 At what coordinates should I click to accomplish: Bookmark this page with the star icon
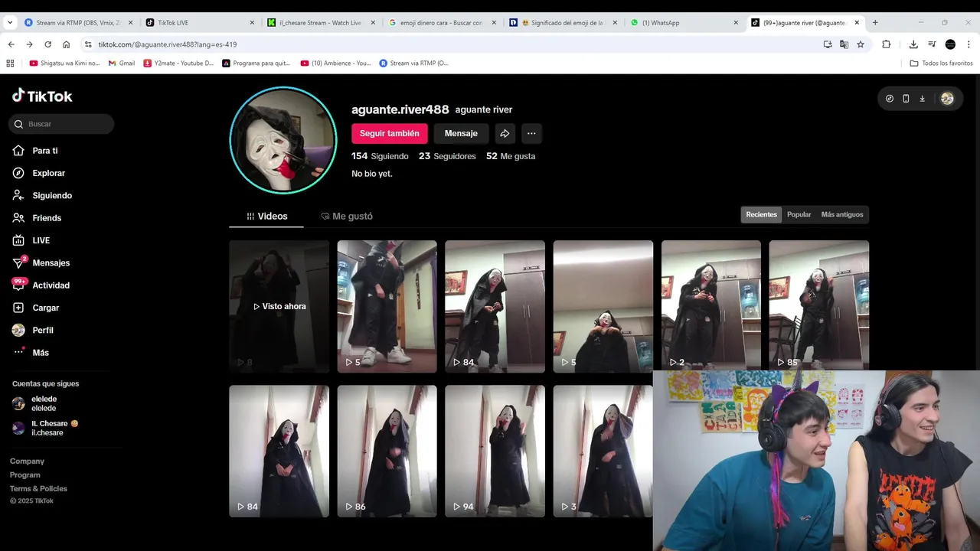[861, 44]
